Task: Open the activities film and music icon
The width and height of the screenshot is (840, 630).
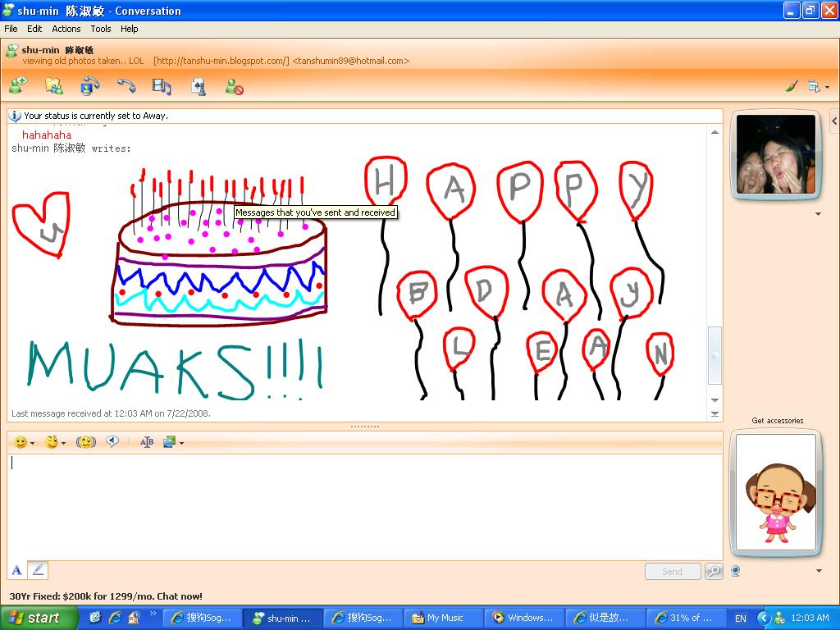Action: (162, 85)
